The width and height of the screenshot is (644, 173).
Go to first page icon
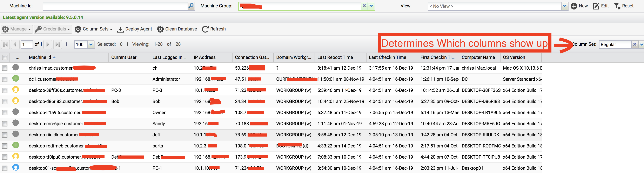pos(6,44)
